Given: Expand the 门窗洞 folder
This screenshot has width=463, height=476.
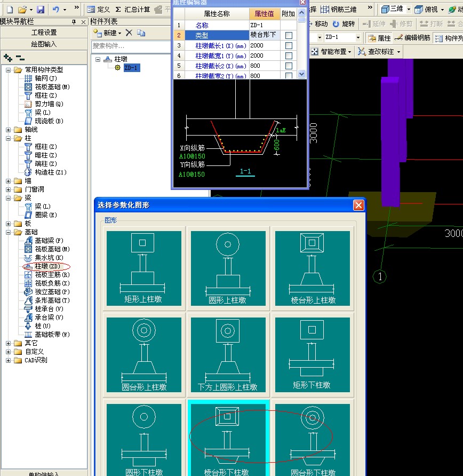Looking at the screenshot, I should [x=9, y=190].
